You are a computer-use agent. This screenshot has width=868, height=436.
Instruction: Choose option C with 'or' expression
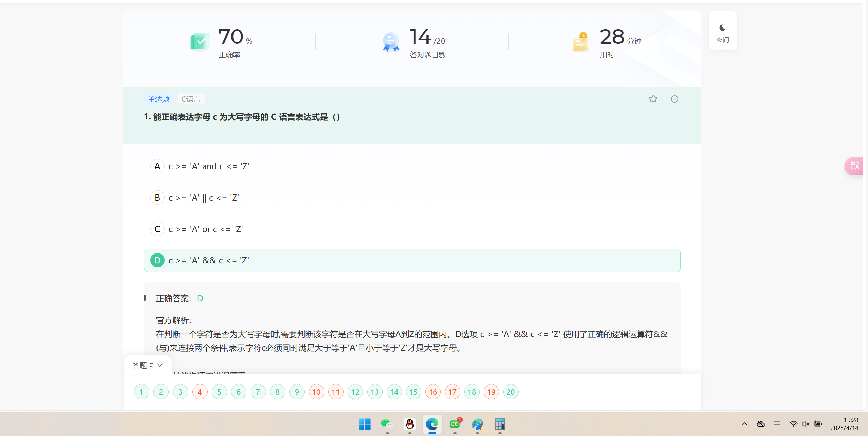pos(206,229)
